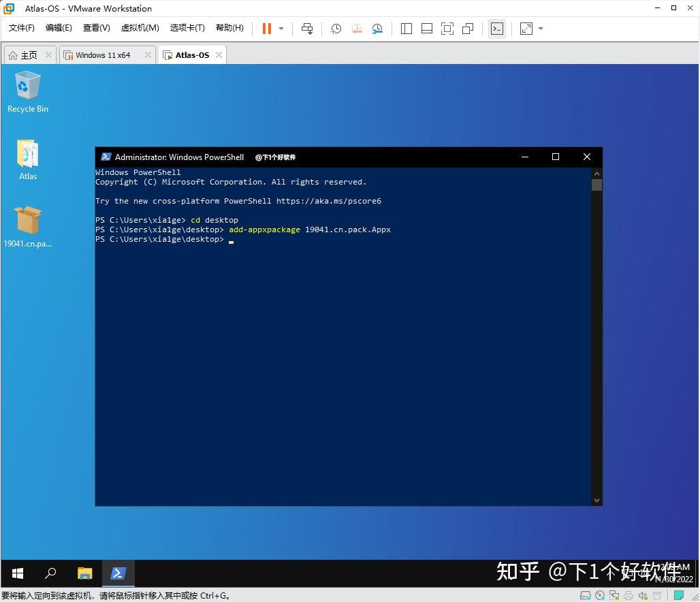Click the printer status icon
Image resolution: width=700 pixels, height=602 pixels.
(x=629, y=595)
